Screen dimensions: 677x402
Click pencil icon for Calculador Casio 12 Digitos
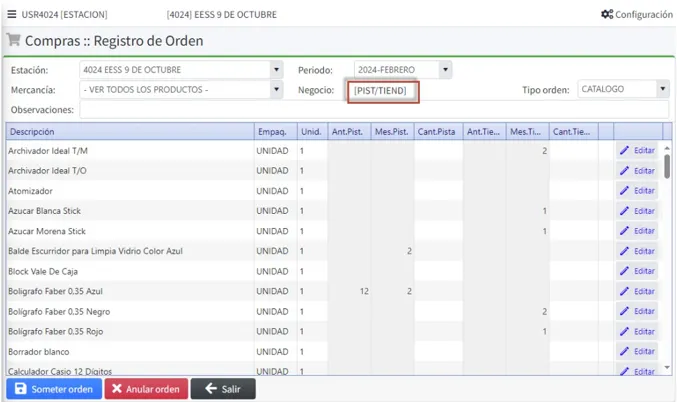coord(624,370)
